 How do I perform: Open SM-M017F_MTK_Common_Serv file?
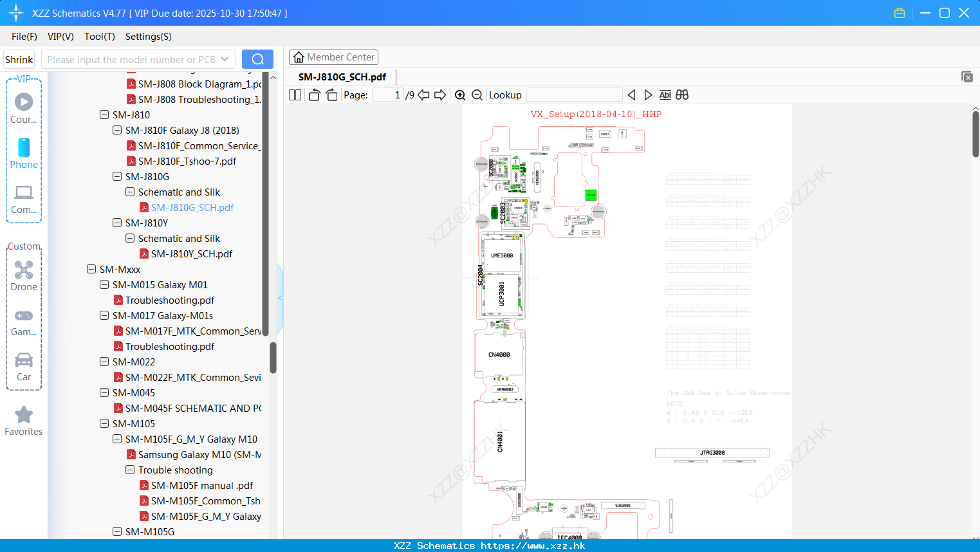(x=193, y=331)
